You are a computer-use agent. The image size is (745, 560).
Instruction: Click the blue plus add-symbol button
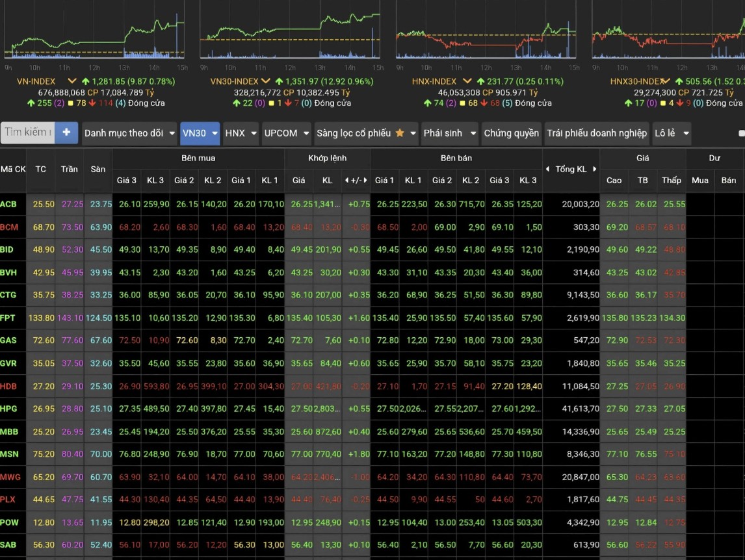click(x=66, y=133)
